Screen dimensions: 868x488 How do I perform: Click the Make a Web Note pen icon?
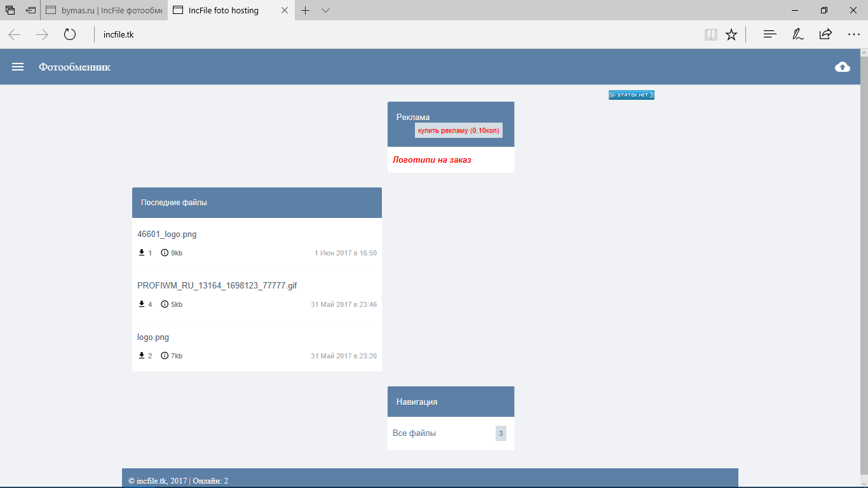tap(797, 34)
